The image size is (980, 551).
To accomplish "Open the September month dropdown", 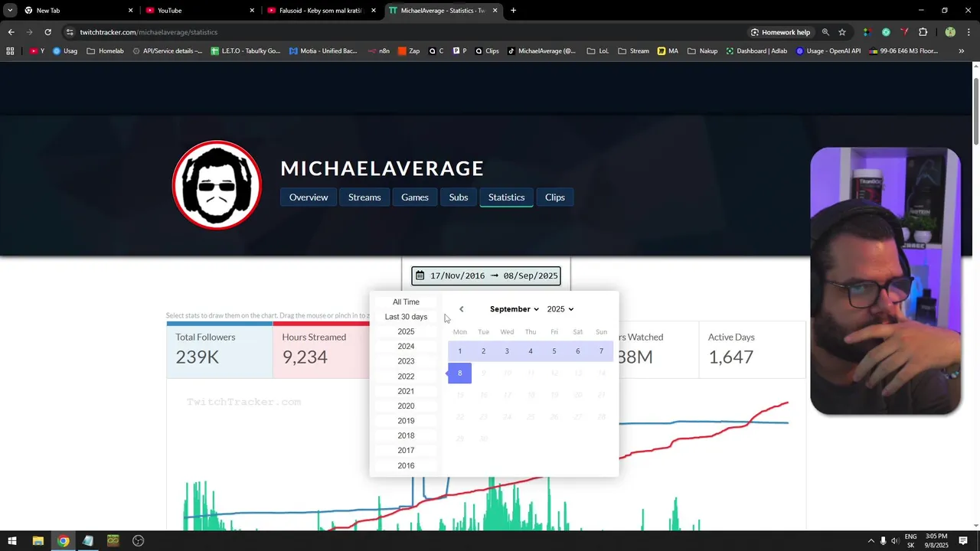I will point(514,309).
